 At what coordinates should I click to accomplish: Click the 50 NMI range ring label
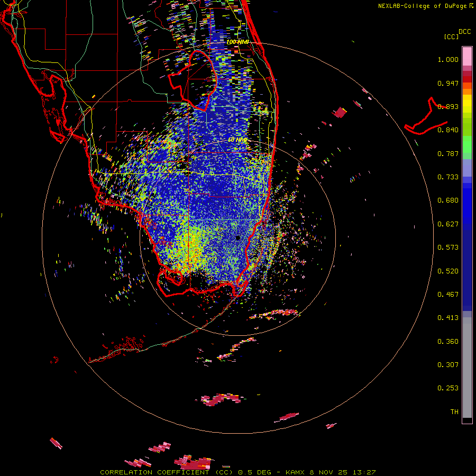pos(237,140)
